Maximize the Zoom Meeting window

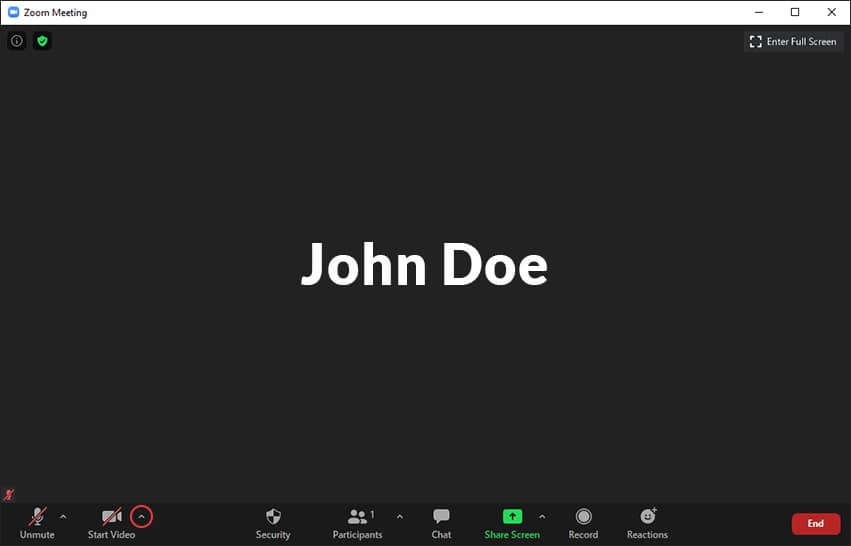pyautogui.click(x=795, y=12)
